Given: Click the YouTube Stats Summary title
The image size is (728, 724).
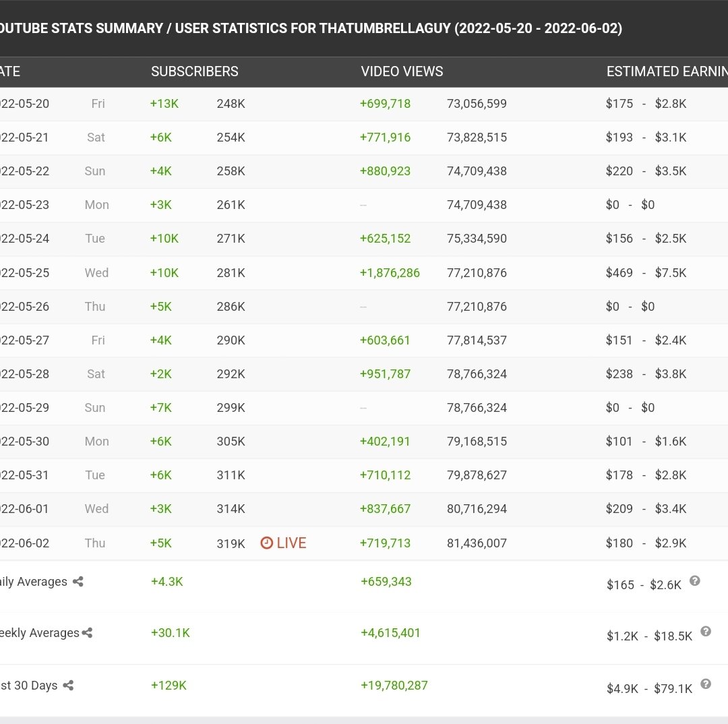Looking at the screenshot, I should (311, 28).
